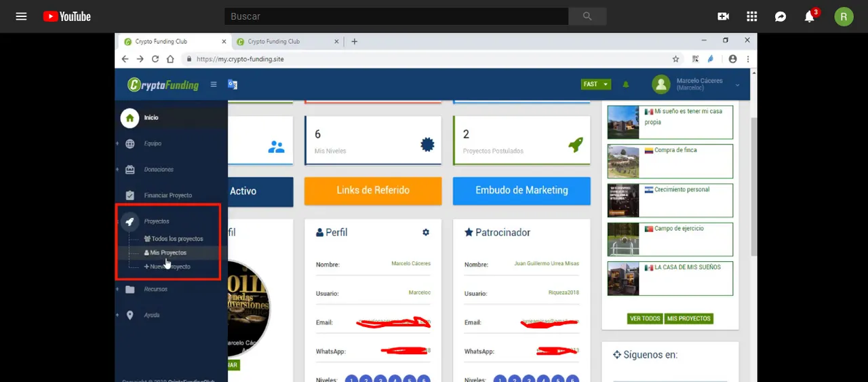
Task: Open Perfil settings gear
Action: 426,232
